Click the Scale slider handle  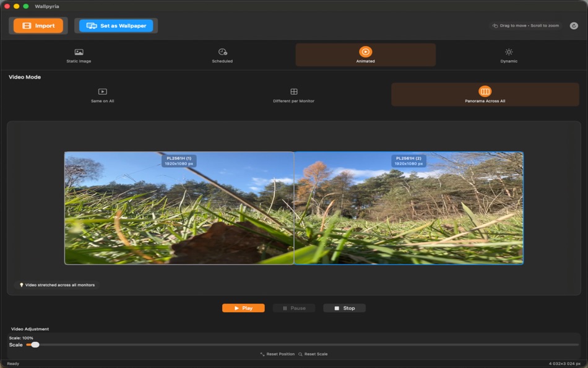pyautogui.click(x=35, y=344)
